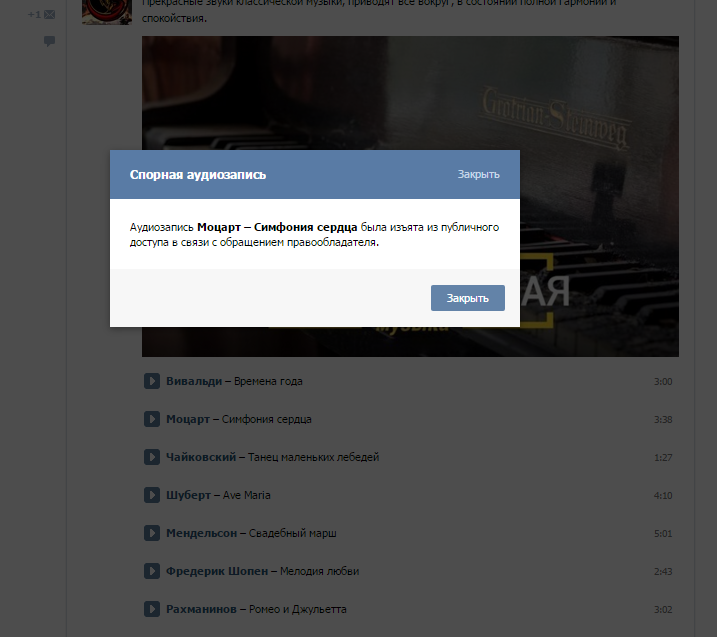Click the 1:27 duration of Чайковский track
This screenshot has width=717, height=637.
click(663, 457)
